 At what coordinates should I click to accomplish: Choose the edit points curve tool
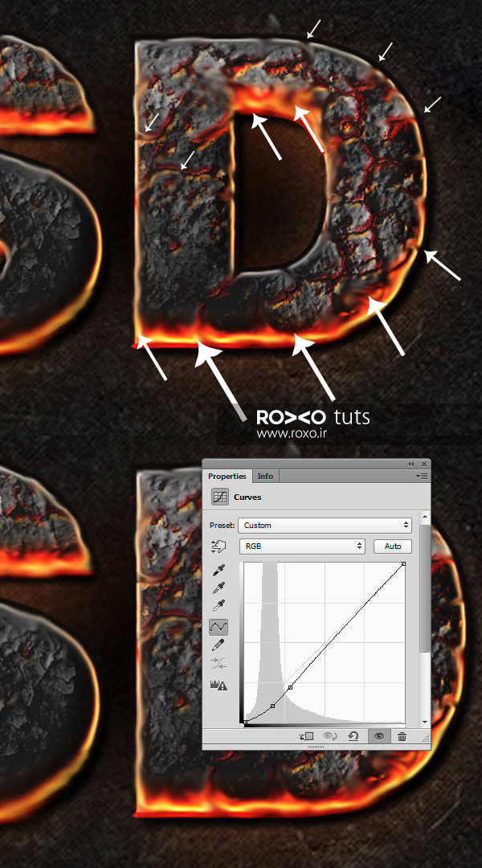click(x=219, y=627)
